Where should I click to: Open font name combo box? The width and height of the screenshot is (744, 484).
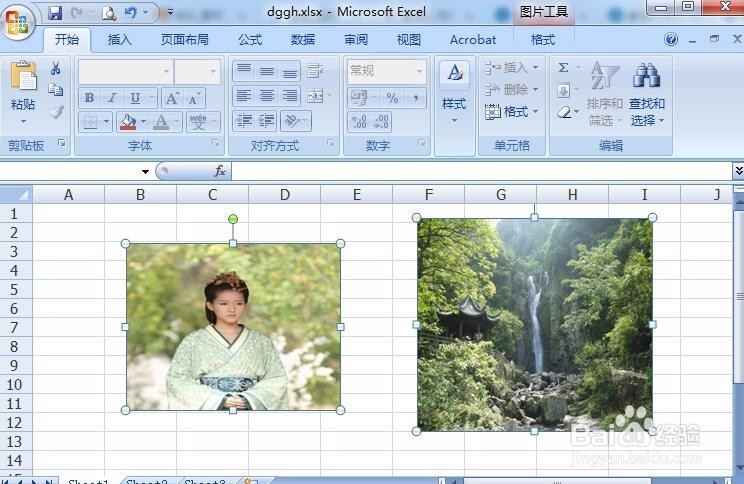point(125,72)
